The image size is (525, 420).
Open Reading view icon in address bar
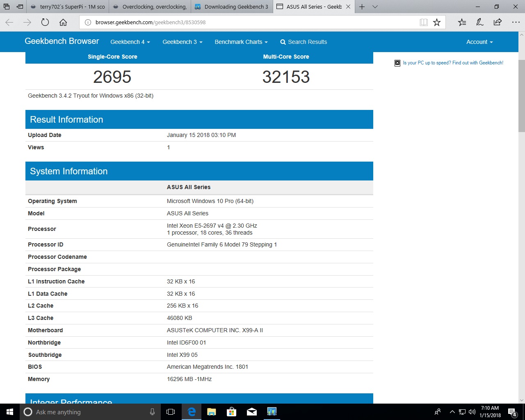[x=424, y=22]
